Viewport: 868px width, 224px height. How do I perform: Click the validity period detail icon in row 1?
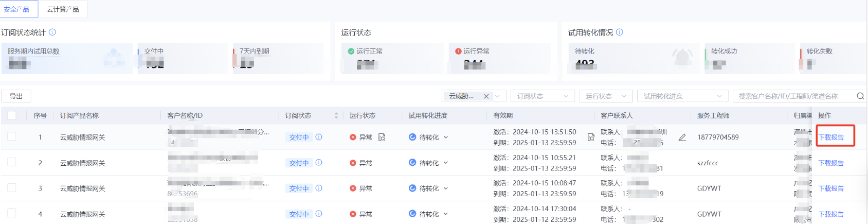(x=591, y=137)
